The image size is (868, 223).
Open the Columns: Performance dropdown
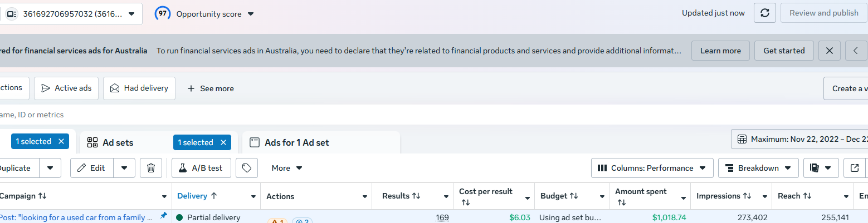pyautogui.click(x=652, y=168)
